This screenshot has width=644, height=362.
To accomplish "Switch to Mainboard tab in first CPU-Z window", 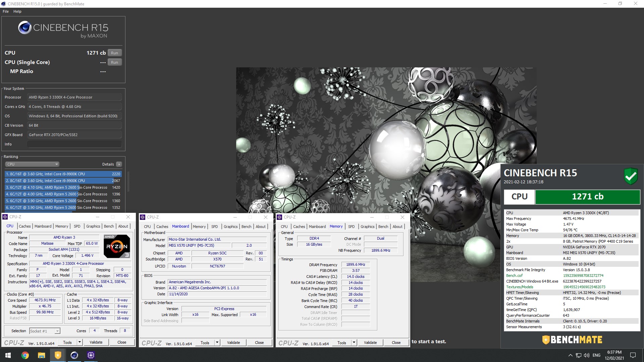I will coord(43,226).
